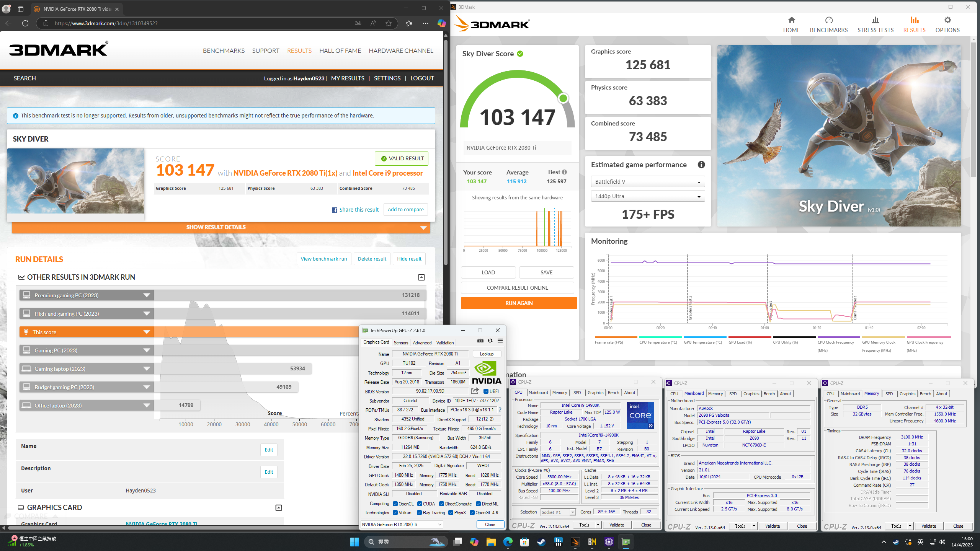Image resolution: width=980 pixels, height=551 pixels.
Task: Add page to favorites star icon
Action: [x=389, y=23]
